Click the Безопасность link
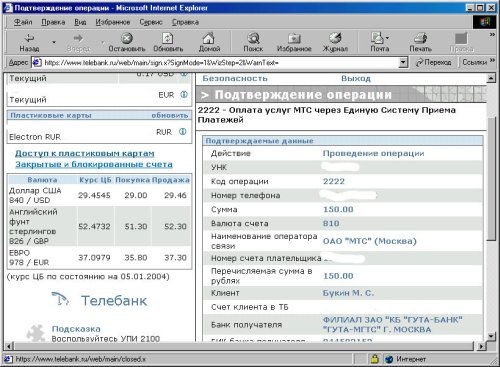This screenshot has width=500, height=367. [235, 79]
